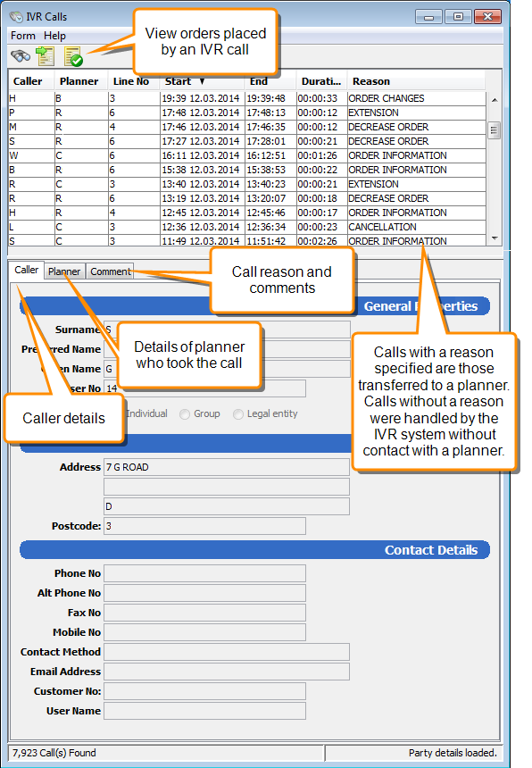Click the Email Address field

(x=227, y=672)
